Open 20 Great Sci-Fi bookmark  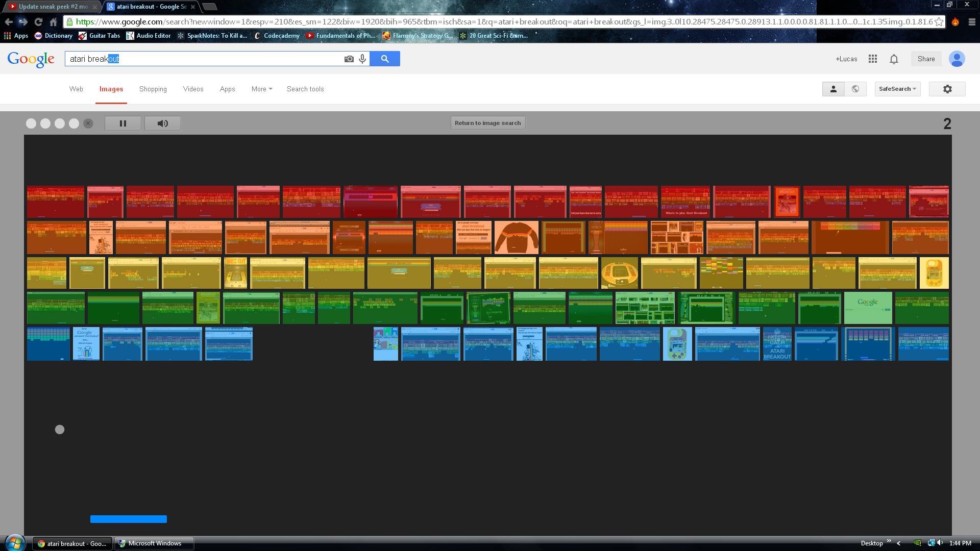coord(494,36)
